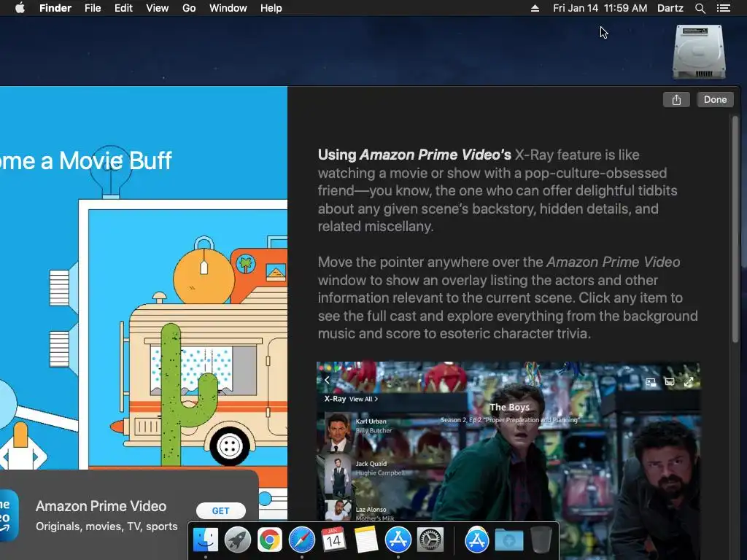Viewport: 747px width, 560px height.
Task: Open the Edit menu
Action: pos(123,8)
